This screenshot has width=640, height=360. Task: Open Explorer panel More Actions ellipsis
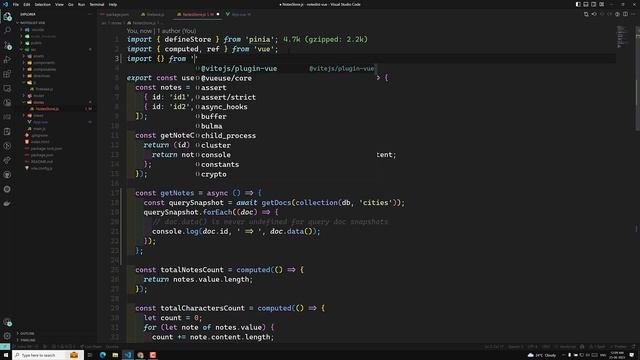coord(90,14)
